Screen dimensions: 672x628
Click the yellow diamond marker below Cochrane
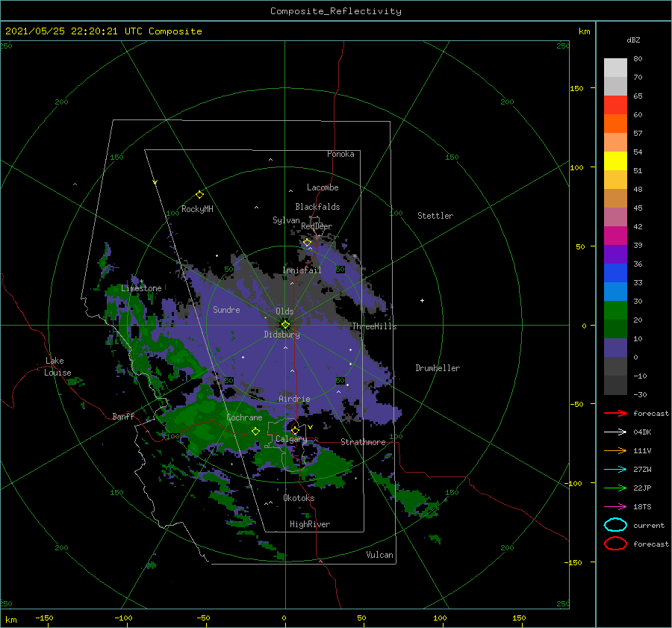pyautogui.click(x=256, y=432)
